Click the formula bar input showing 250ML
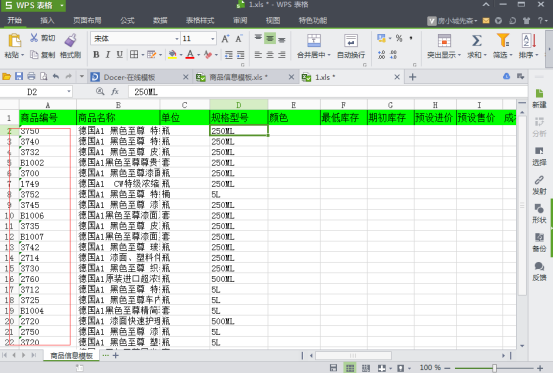Image resolution: width=553 pixels, height=373 pixels. click(327, 92)
